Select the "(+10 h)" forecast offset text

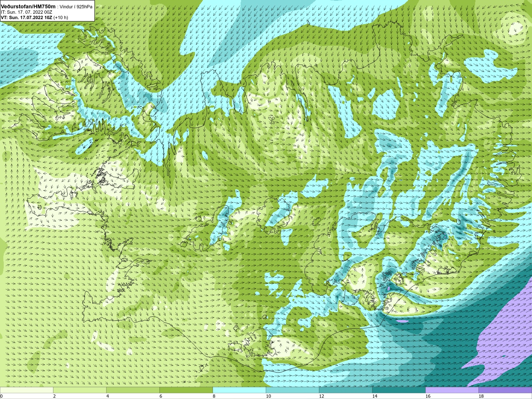pyautogui.click(x=61, y=18)
